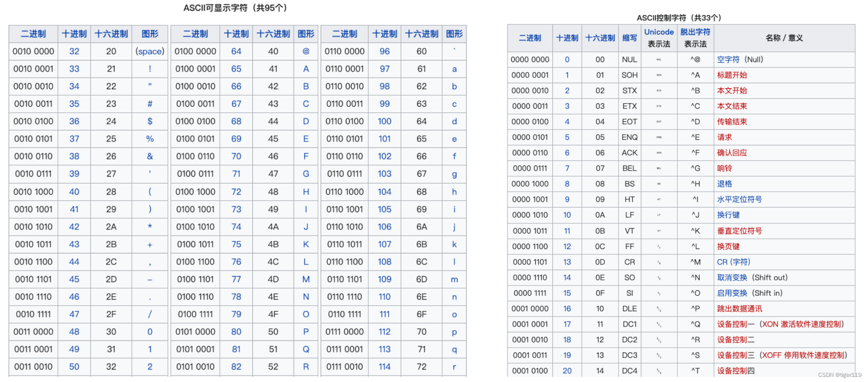The height and width of the screenshot is (382, 868).
Task: Follow the 换行键 link in LF row
Action: click(728, 215)
